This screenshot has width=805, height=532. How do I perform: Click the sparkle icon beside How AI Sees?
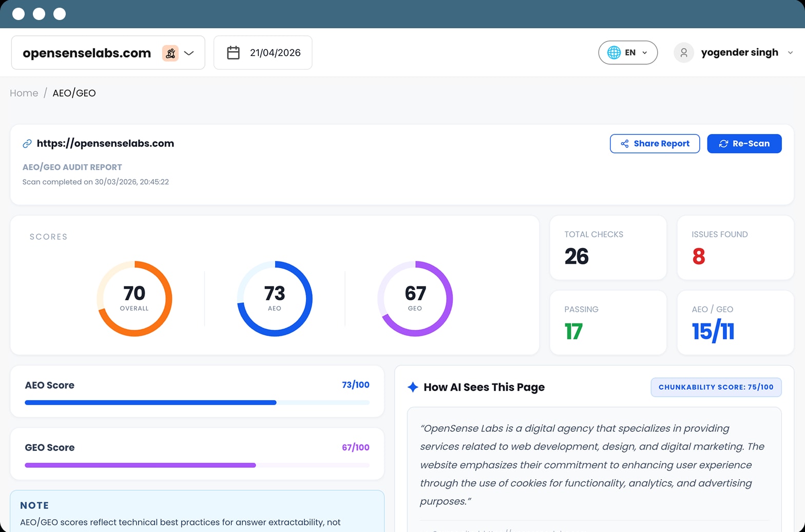coord(413,387)
